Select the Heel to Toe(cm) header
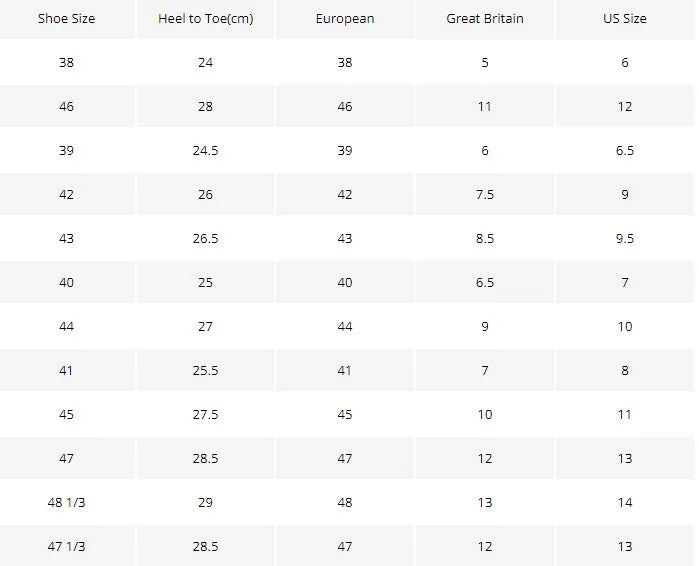Viewport: 699px width, 566px height. [206, 19]
